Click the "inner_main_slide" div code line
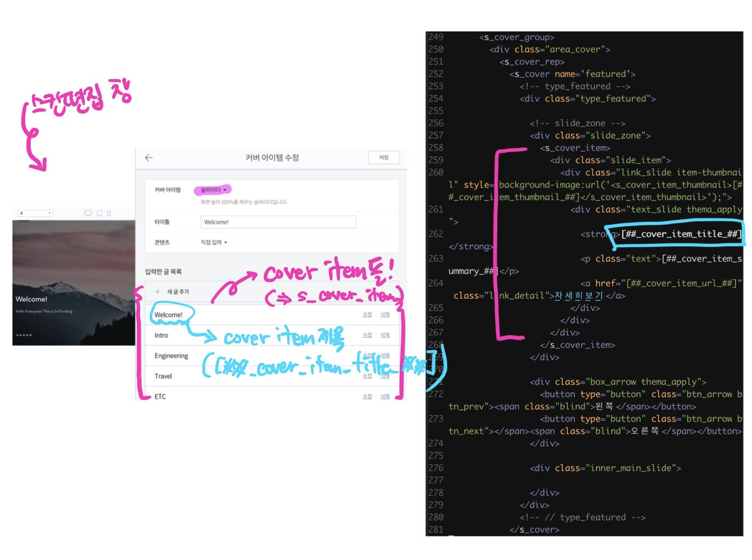752x560 pixels. pyautogui.click(x=605, y=468)
